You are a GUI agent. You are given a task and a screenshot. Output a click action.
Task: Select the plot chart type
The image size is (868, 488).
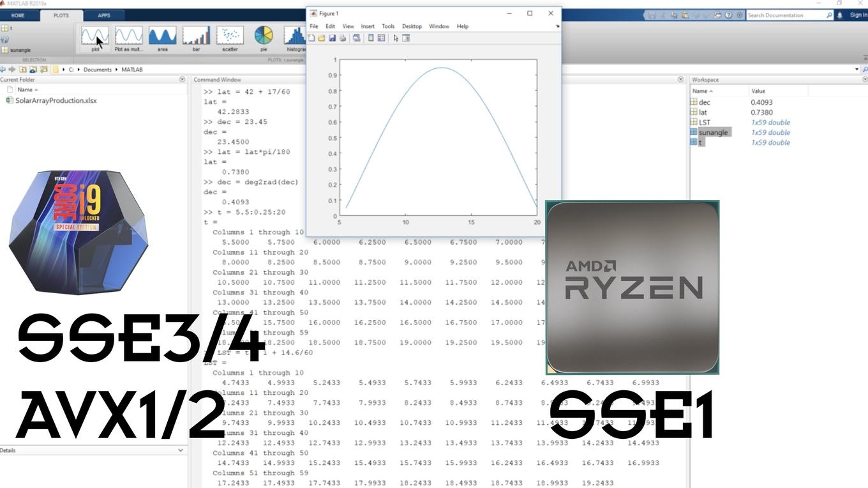[94, 38]
